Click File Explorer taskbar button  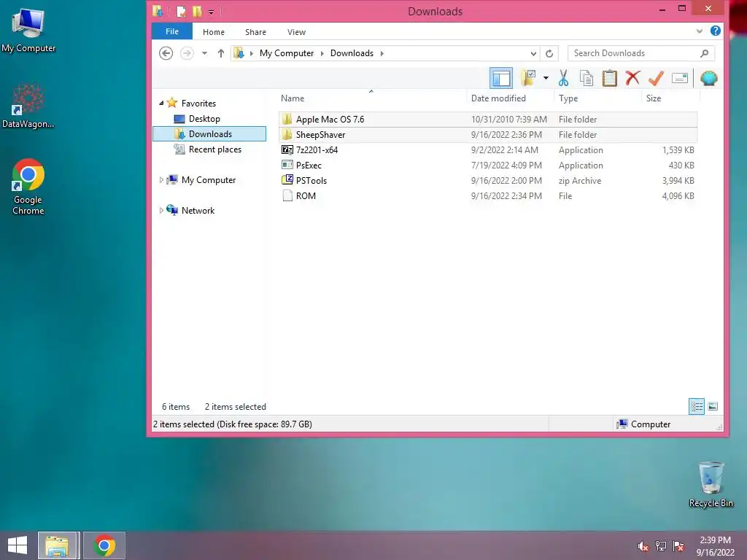click(x=57, y=545)
